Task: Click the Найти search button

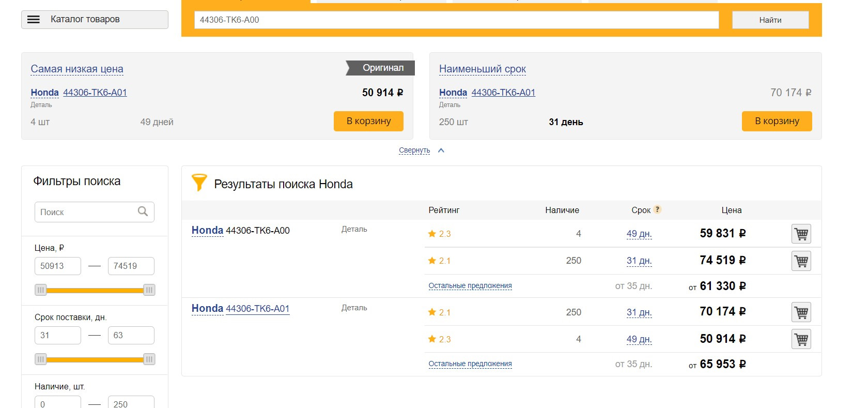Action: point(770,20)
